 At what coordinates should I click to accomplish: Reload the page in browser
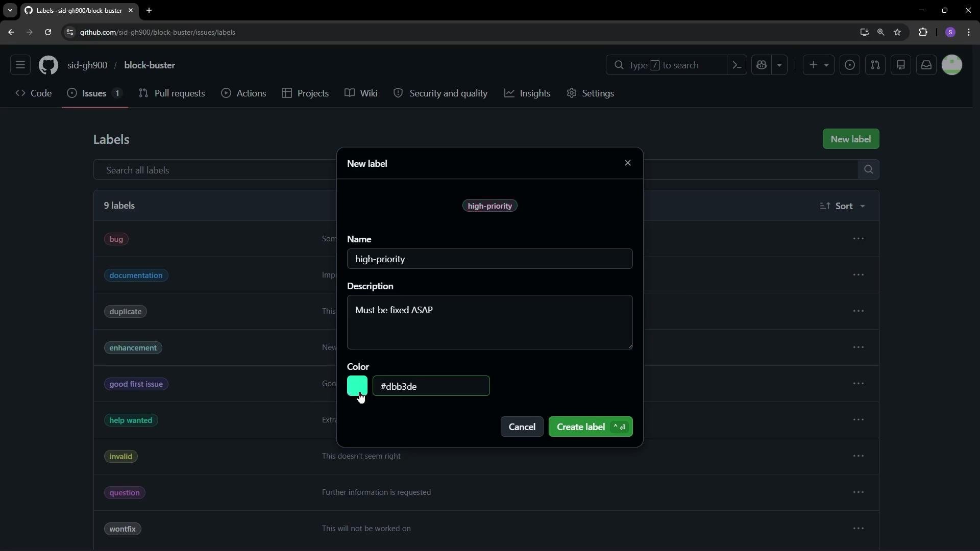pyautogui.click(x=48, y=32)
